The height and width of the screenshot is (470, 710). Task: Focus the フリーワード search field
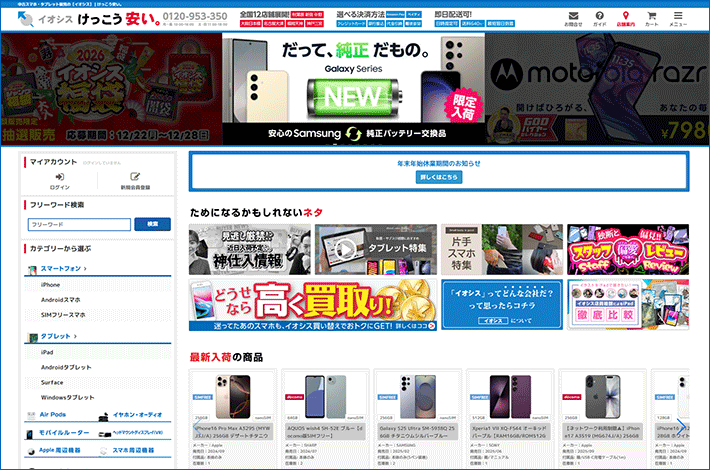(x=79, y=224)
